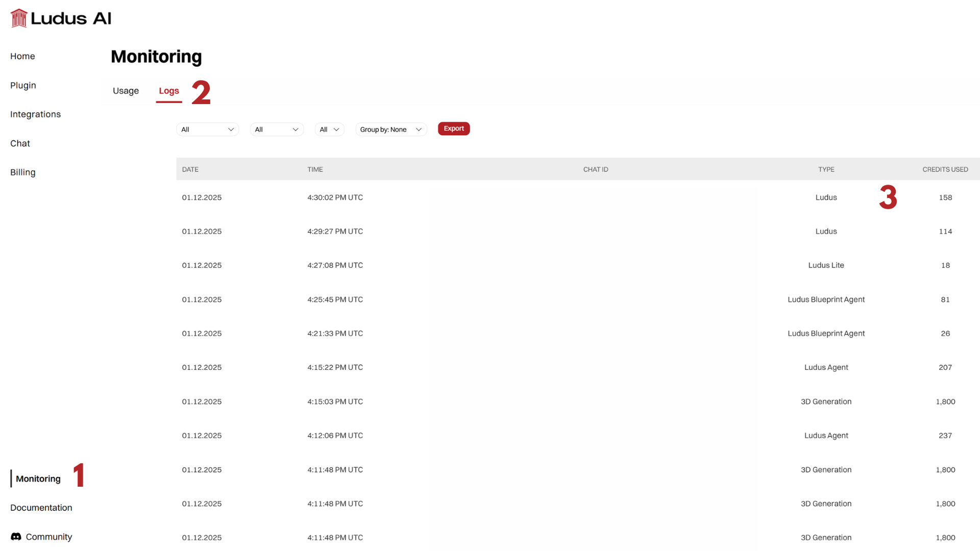Image resolution: width=980 pixels, height=551 pixels.
Task: Open the Chat section
Action: click(20, 143)
